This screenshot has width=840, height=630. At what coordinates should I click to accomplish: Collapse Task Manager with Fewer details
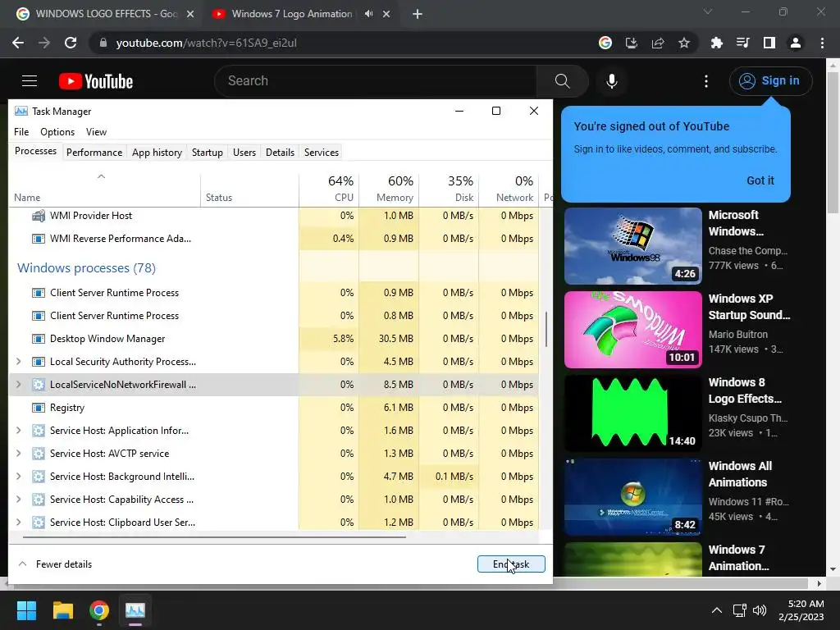[55, 564]
